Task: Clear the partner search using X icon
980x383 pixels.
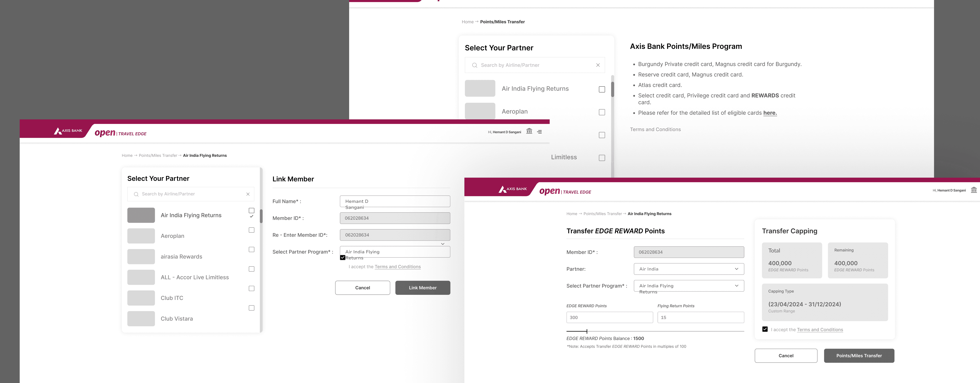Action: (x=248, y=194)
